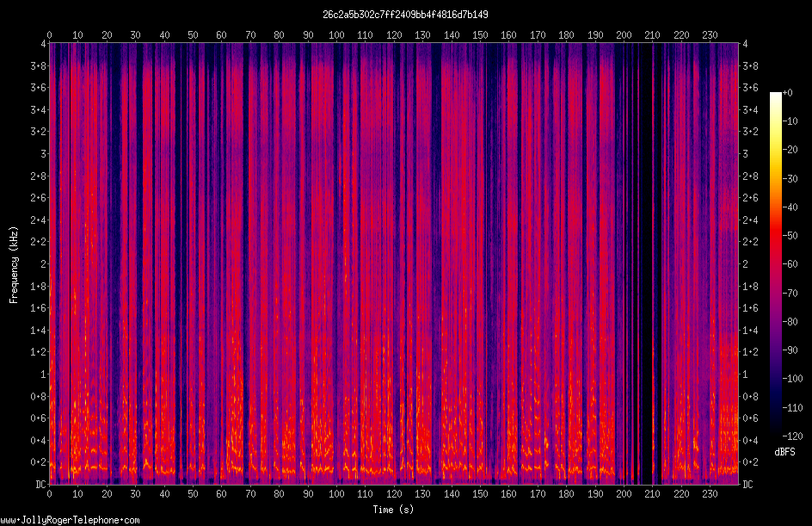The width and height of the screenshot is (812, 526).
Task: Click the www.JollyRogerTelephone.com text
Action: pos(70,520)
